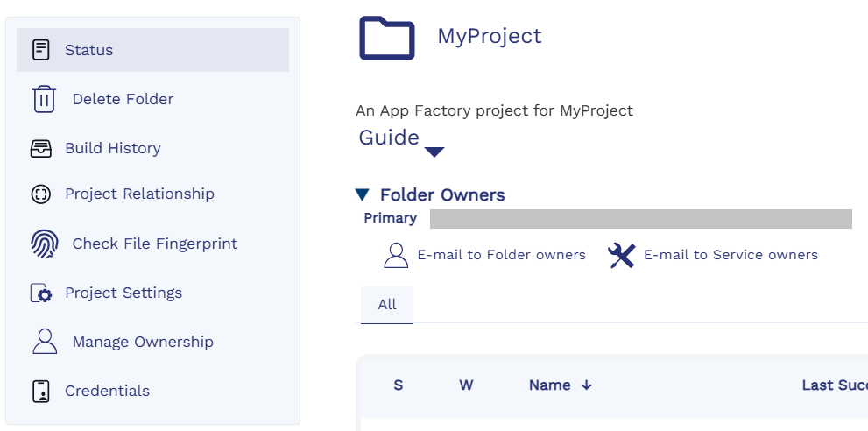Screen dimensions: 868x431
Task: Click the MyProject title heading
Action: pyautogui.click(x=490, y=36)
